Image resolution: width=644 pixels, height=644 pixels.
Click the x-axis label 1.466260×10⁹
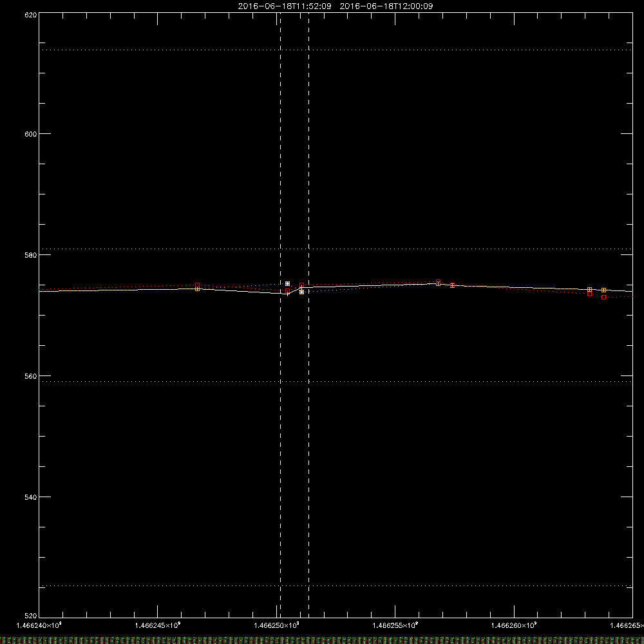(514, 625)
